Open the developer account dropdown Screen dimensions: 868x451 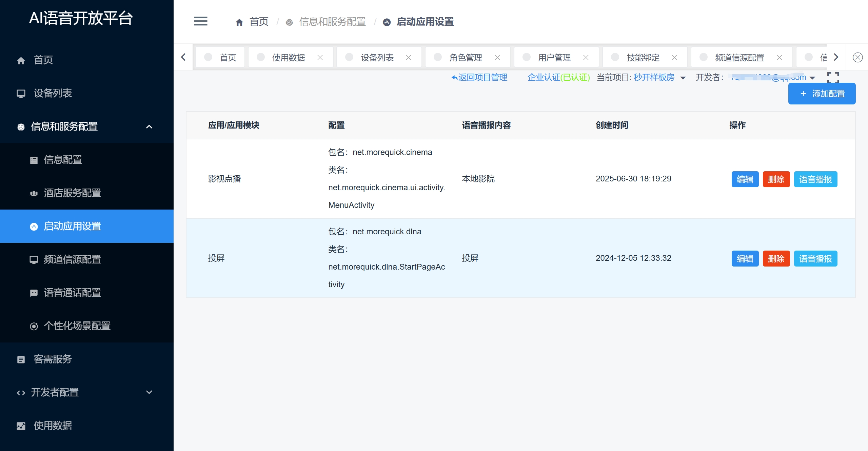[x=812, y=78]
